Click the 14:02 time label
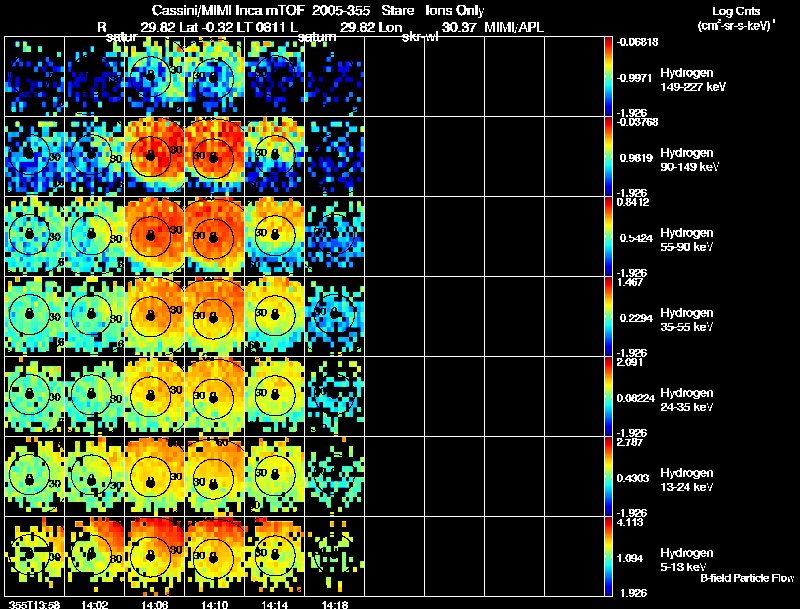Viewport: 800px width, 609px height. click(94, 604)
